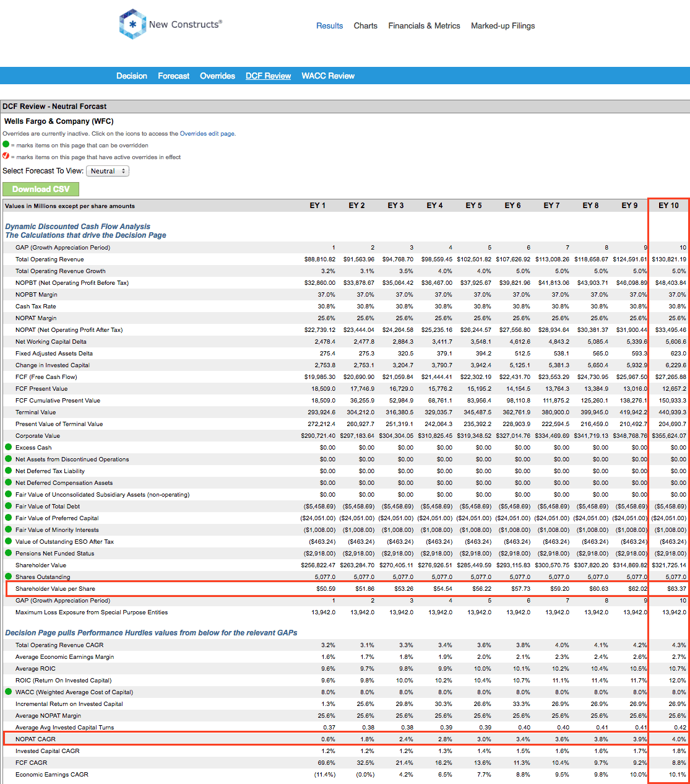Click the Download CSV button

pos(41,189)
